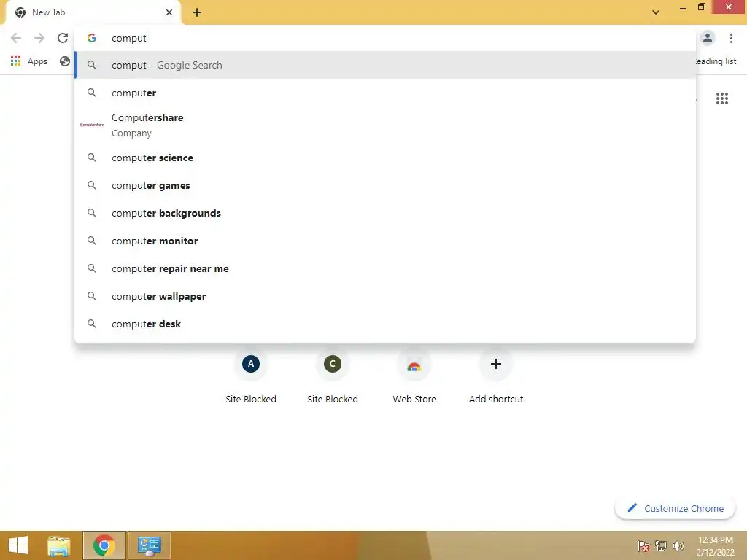Click the Apps bookmark shortcut
The height and width of the screenshot is (560, 747).
[29, 61]
